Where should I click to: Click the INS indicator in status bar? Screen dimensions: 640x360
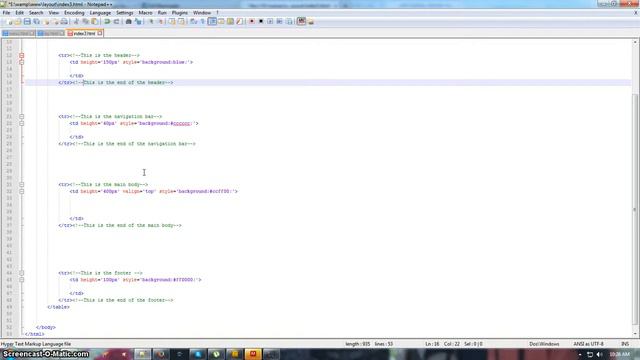point(624,344)
